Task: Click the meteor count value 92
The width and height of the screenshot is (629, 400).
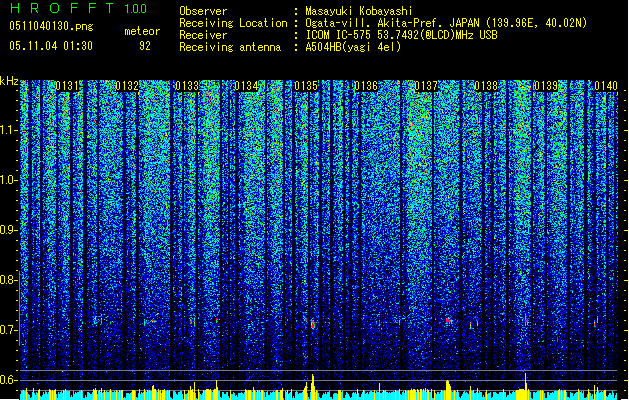Action: pyautogui.click(x=145, y=46)
